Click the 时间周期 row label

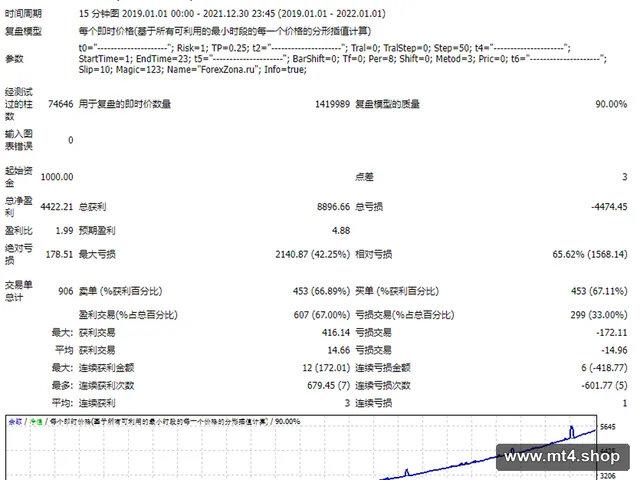point(23,13)
